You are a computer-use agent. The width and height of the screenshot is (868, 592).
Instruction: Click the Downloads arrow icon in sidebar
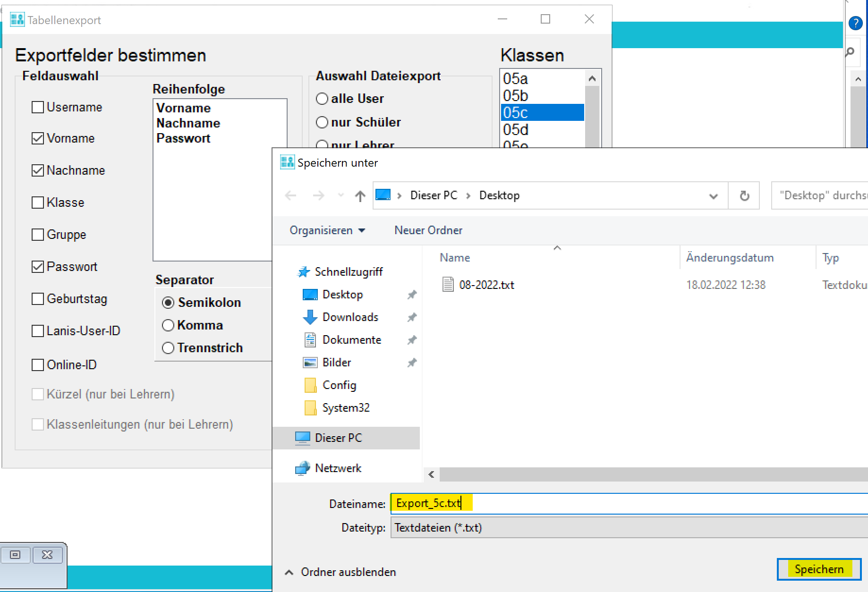pos(310,317)
